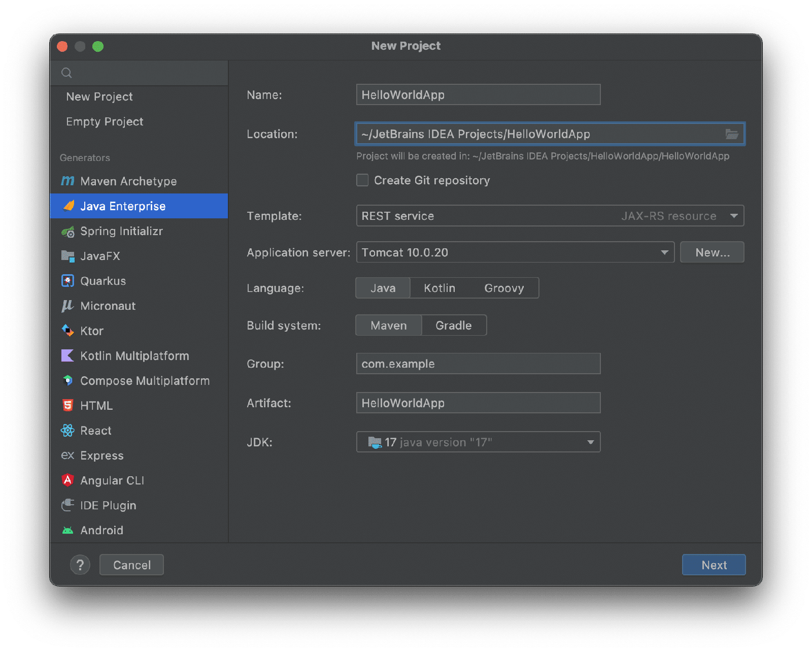Choose Gradle build system
Screen dimensions: 812x652
454,325
